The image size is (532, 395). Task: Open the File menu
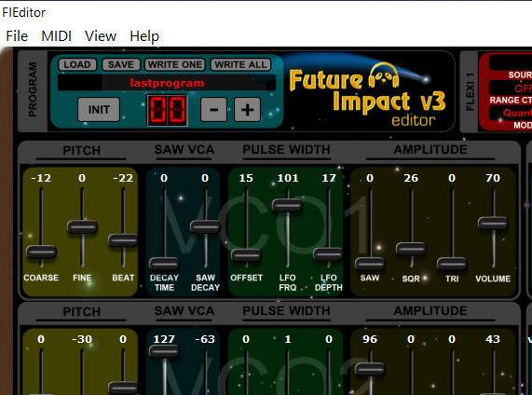tap(17, 36)
